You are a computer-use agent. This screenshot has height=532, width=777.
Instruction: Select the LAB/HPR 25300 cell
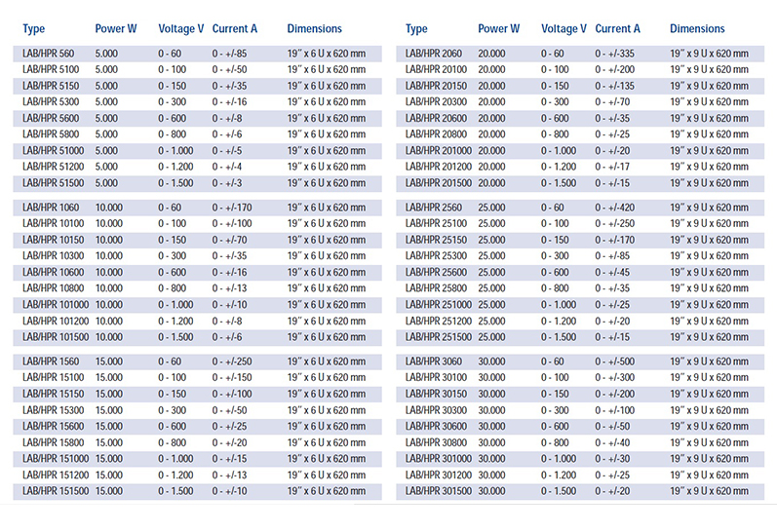(436, 256)
